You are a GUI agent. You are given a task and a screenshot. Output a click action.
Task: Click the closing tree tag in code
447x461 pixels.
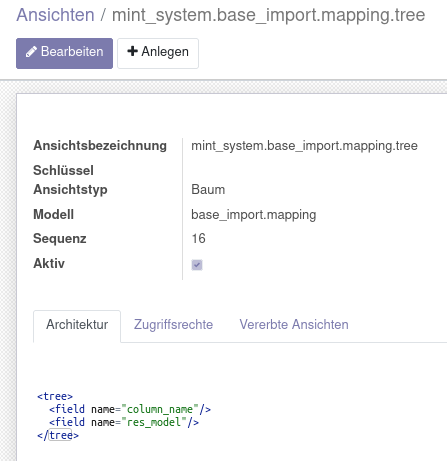tap(58, 435)
